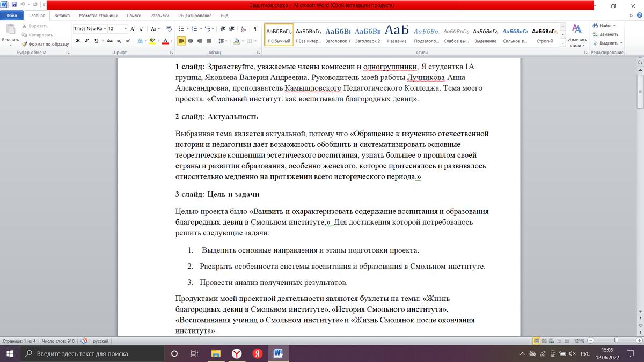Click the Justify alignment icon

(209, 41)
